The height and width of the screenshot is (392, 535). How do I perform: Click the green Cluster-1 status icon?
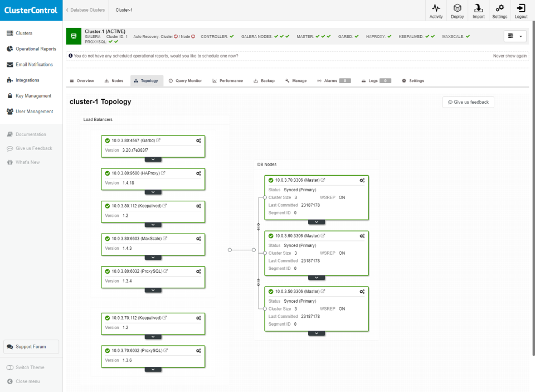(74, 36)
